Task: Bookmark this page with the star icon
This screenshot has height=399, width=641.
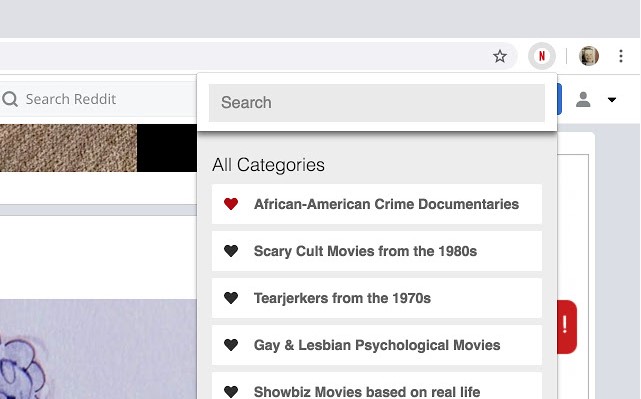Action: [500, 56]
